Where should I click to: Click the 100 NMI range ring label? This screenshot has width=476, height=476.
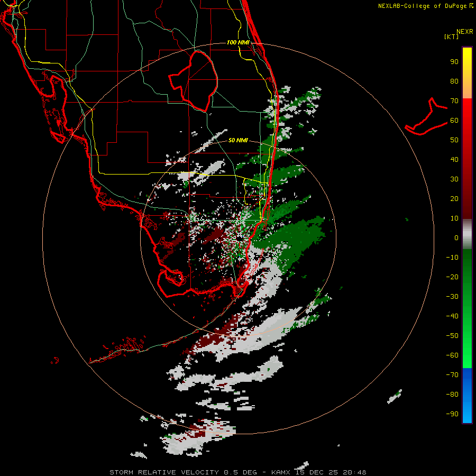tap(238, 42)
